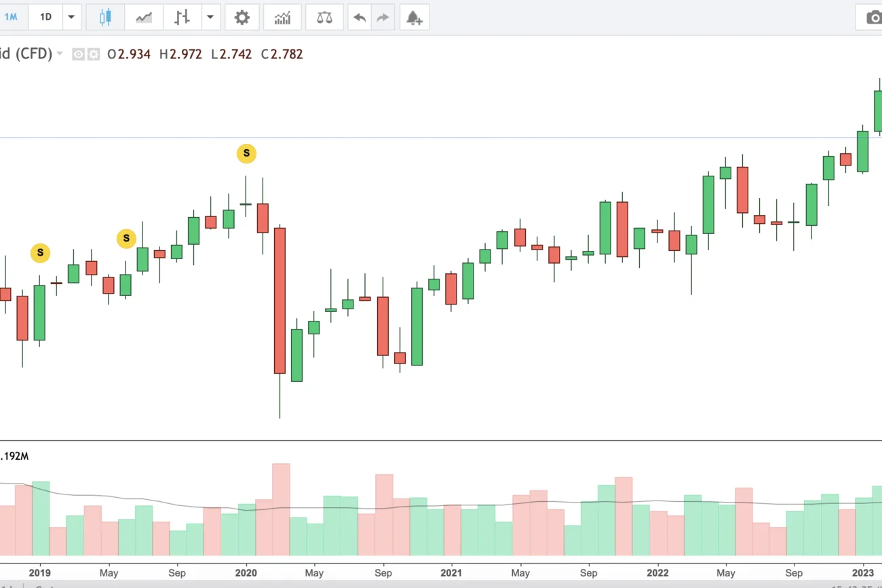Switch to the area chart style
Image resolution: width=882 pixels, height=588 pixels.
click(x=144, y=18)
